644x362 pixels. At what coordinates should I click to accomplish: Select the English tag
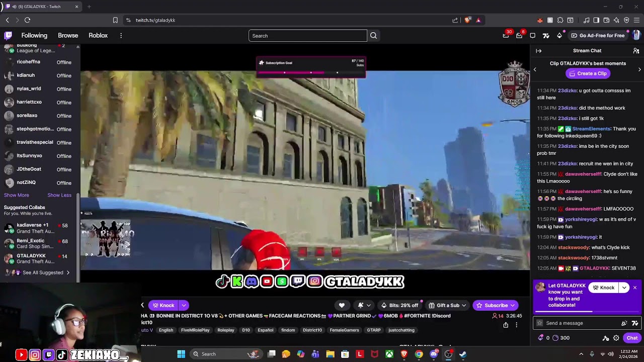166,330
